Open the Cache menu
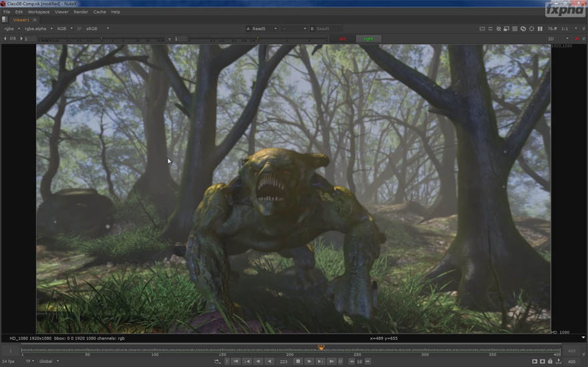Screen dimensions: 588x367 click(100, 12)
